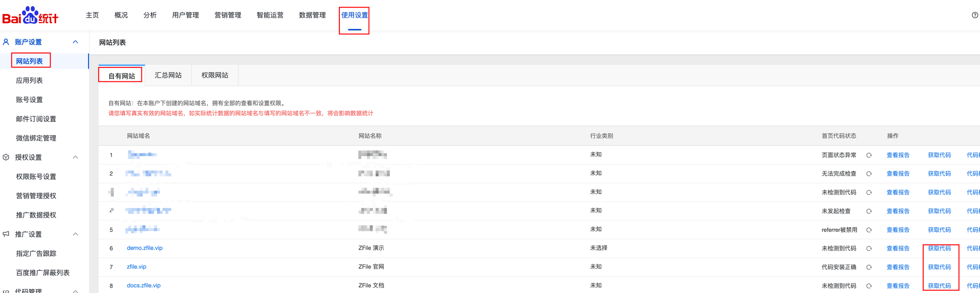
Task: Collapse the 推广设置 sidebar section
Action: click(x=75, y=234)
